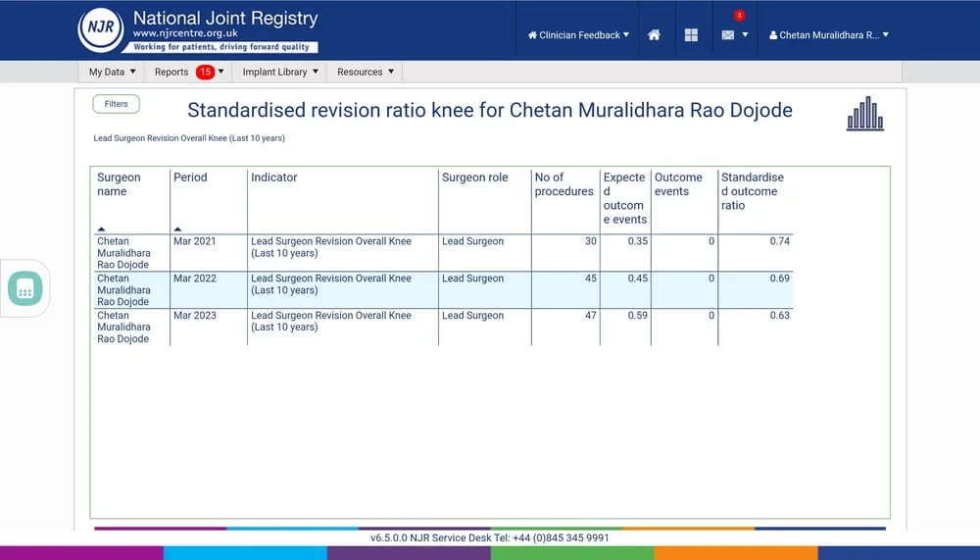
Task: Click the NJR Service Desk telephone text
Action: 489,537
